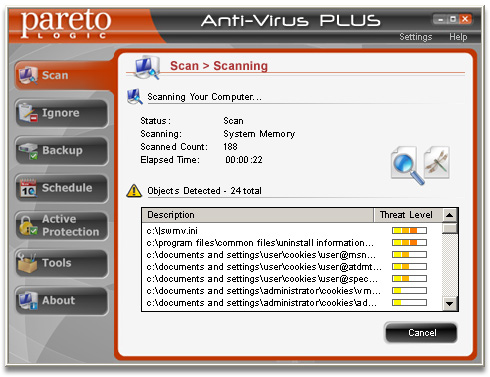Click the small Scanning Your Computer icon
Image resolution: width=490 pixels, height=377 pixels.
tap(135, 96)
